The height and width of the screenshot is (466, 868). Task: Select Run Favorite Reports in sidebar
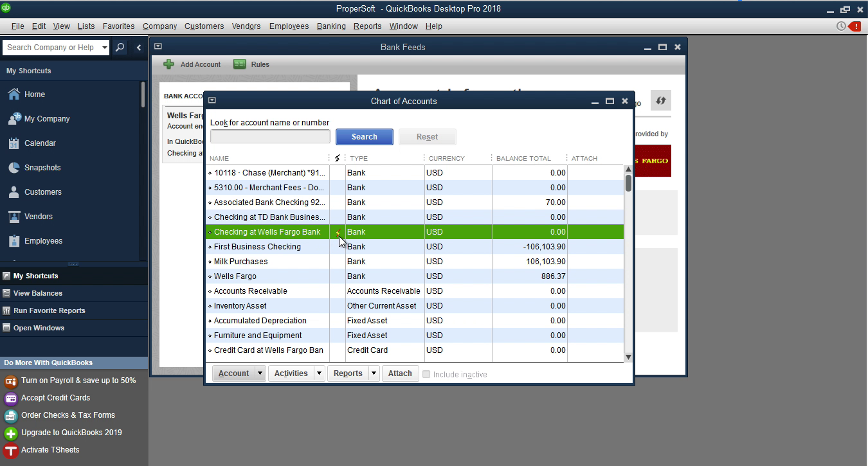click(x=74, y=310)
